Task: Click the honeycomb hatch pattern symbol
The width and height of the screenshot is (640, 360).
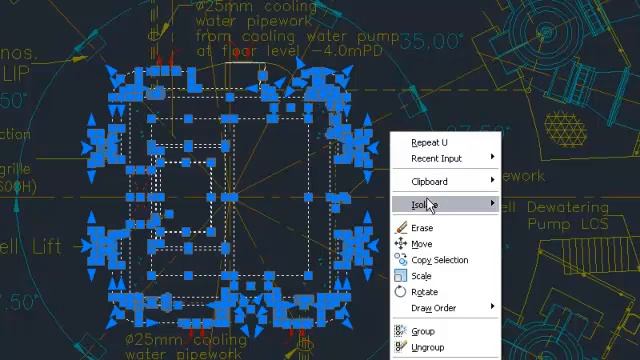Action: [x=565, y=130]
